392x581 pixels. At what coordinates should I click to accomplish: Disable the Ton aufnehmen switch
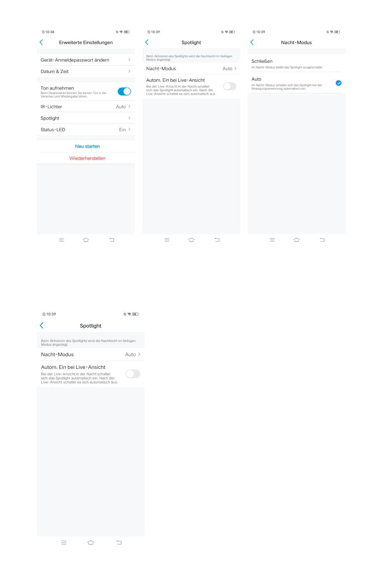pyautogui.click(x=124, y=92)
